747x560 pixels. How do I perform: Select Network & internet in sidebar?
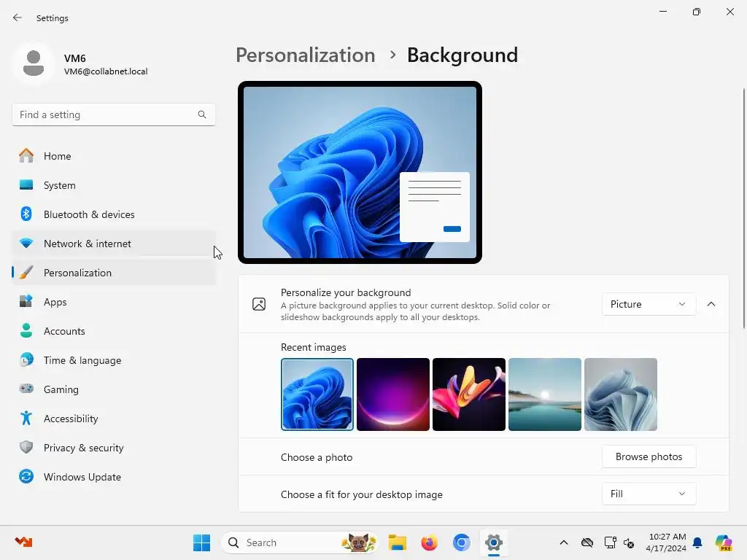113,244
